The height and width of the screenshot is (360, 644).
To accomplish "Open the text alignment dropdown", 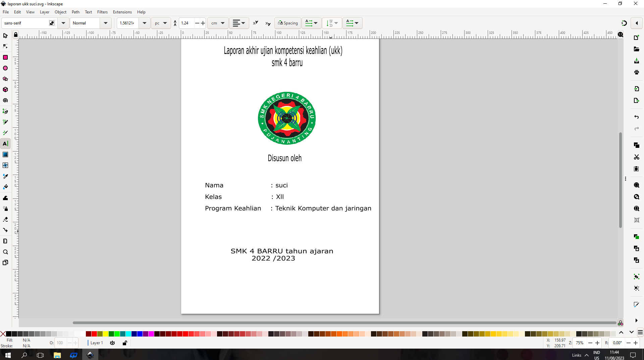I will click(239, 23).
